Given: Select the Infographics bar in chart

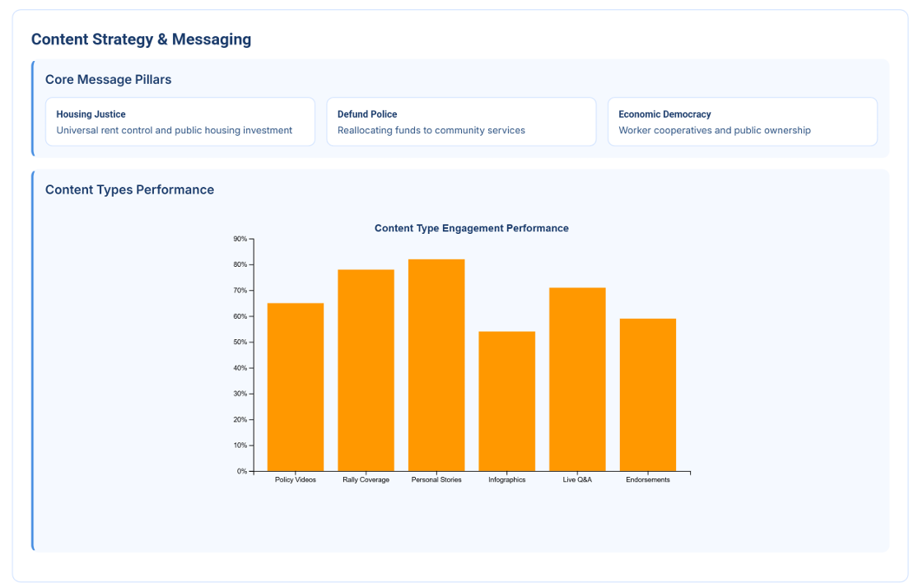Looking at the screenshot, I should click(506, 401).
